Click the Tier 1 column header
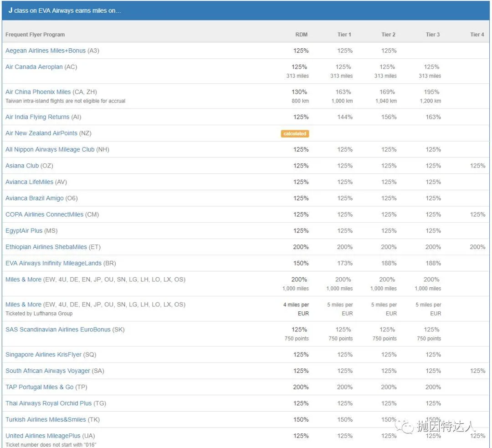This screenshot has height=448, width=492. (x=344, y=35)
